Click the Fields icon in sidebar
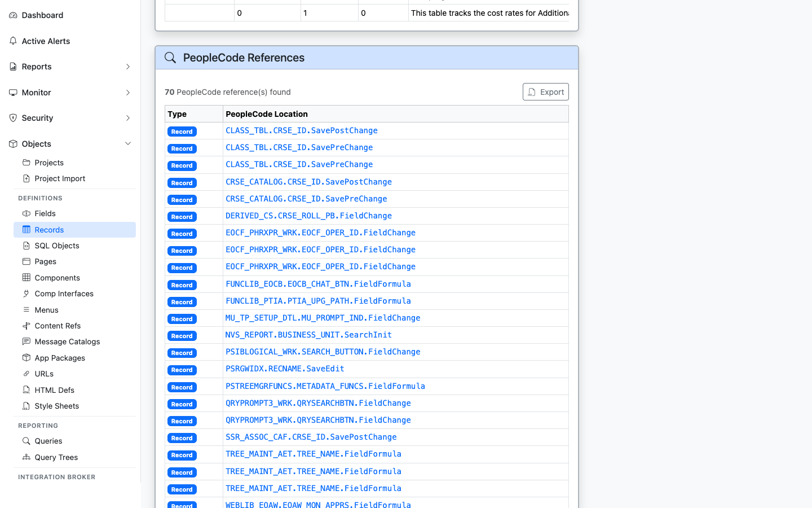The image size is (812, 508). [x=27, y=213]
